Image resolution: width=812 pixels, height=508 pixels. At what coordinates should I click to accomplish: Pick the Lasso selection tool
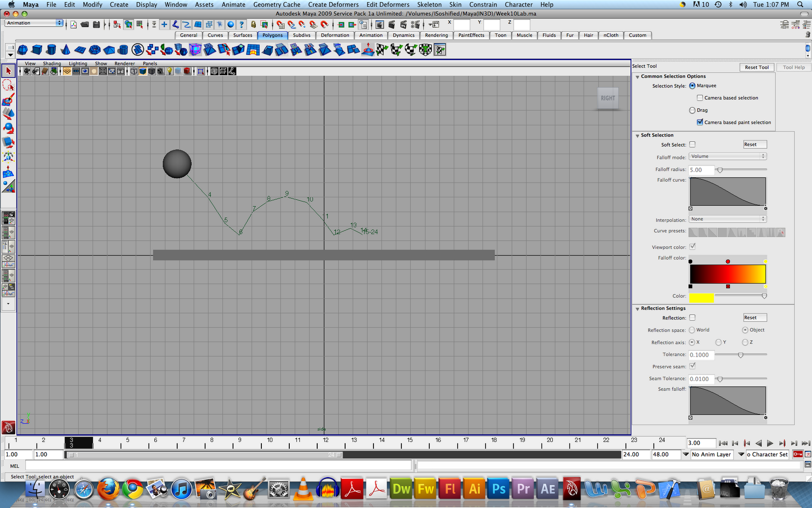(x=8, y=85)
